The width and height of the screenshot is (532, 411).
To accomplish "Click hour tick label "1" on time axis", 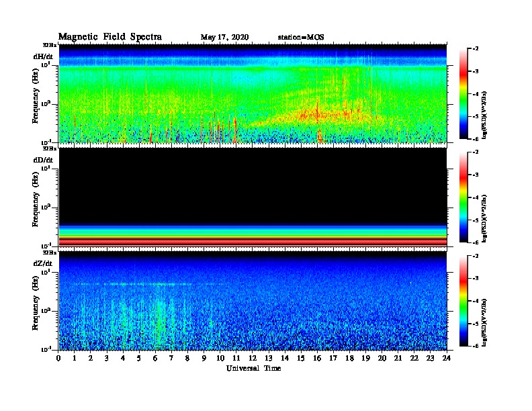I will [x=75, y=358].
